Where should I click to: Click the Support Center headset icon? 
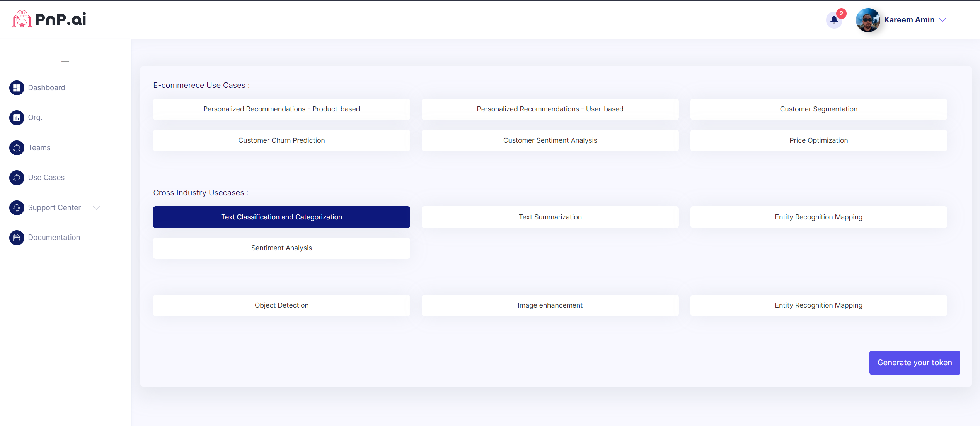click(x=17, y=208)
